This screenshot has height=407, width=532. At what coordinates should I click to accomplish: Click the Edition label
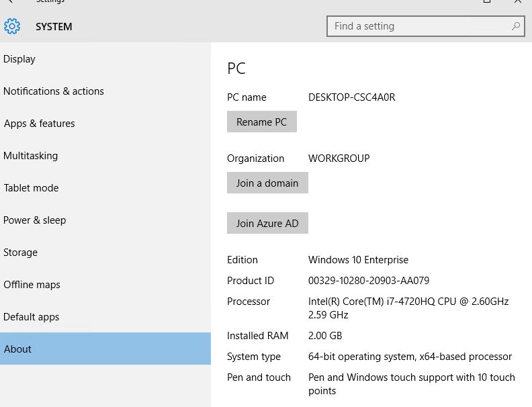[242, 260]
